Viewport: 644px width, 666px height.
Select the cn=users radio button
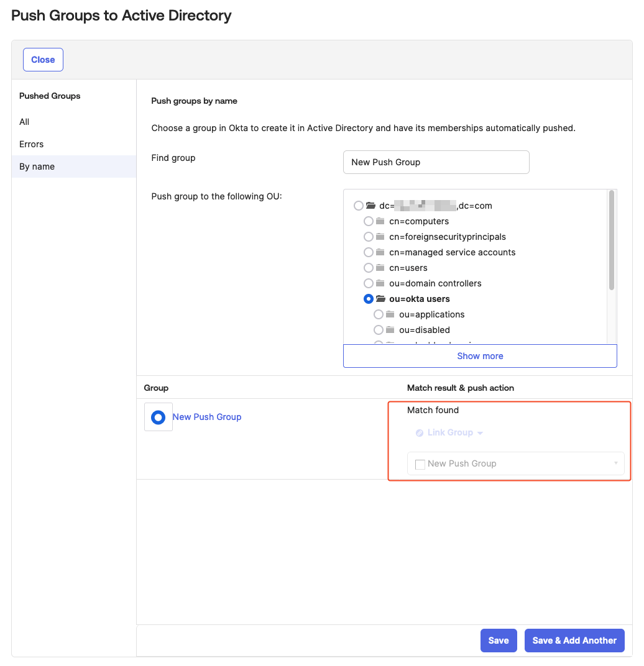369,268
